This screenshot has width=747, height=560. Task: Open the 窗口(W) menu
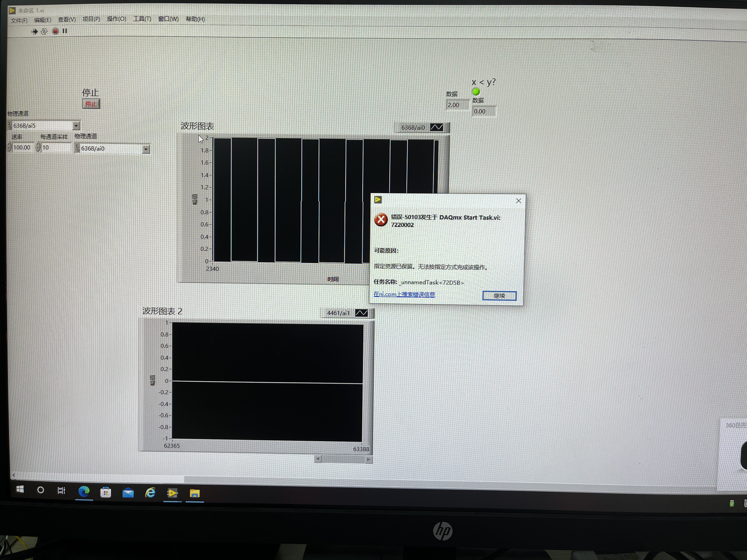point(168,19)
